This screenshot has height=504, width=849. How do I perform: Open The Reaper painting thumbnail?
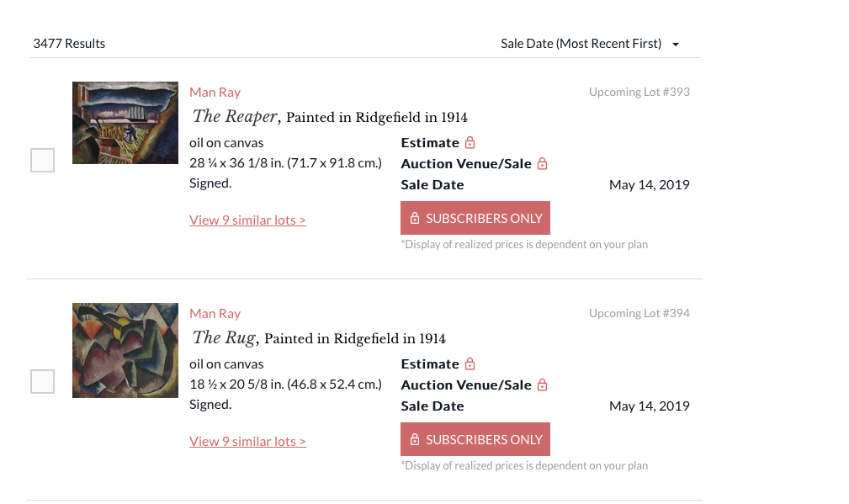click(x=125, y=123)
